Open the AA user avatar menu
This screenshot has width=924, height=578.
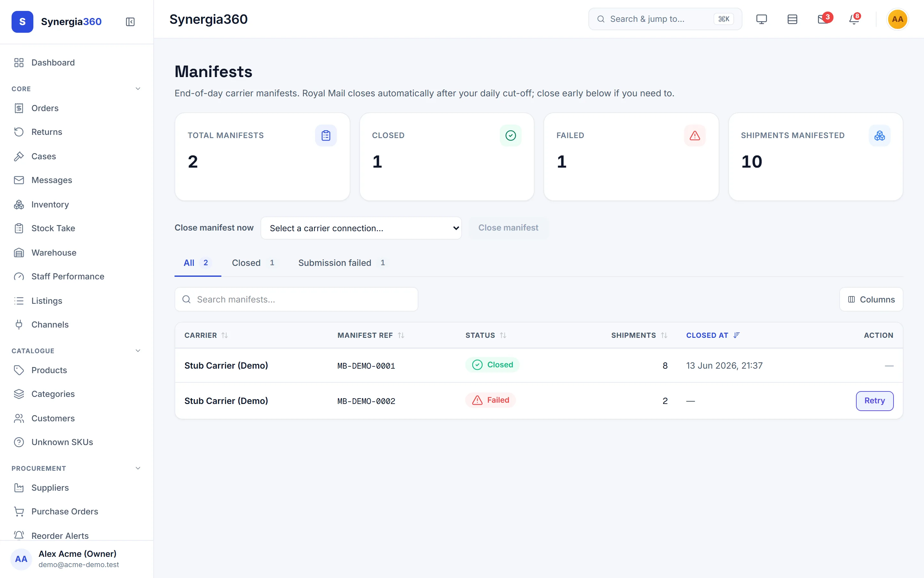coord(897,19)
